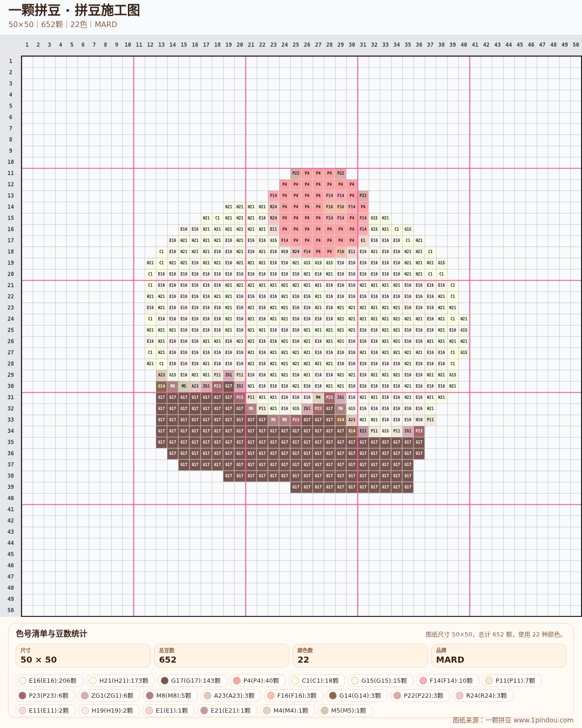
Task: Click the H19 2-bead legend swatch
Action: coord(109,710)
